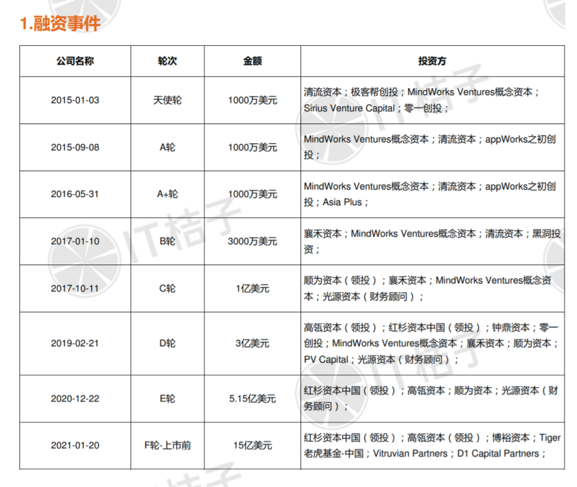Click the amount 1亿美元
This screenshot has width=577, height=487.
[x=252, y=288]
